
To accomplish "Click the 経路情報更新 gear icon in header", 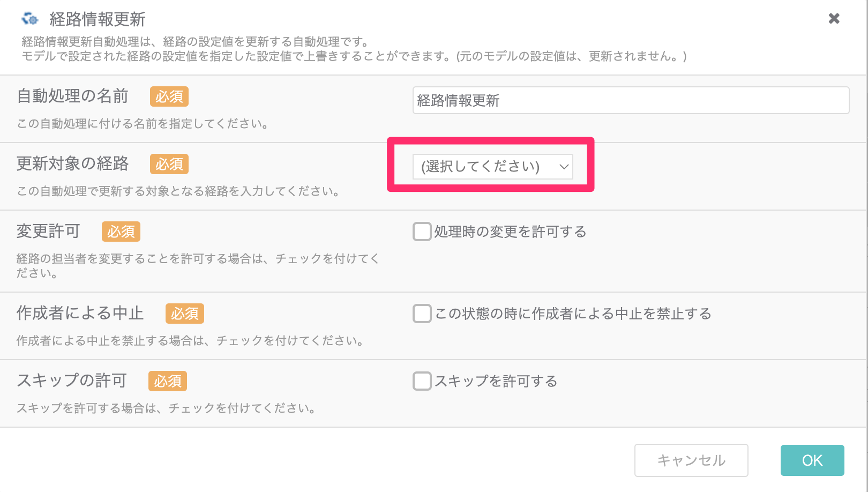I will 30,19.
